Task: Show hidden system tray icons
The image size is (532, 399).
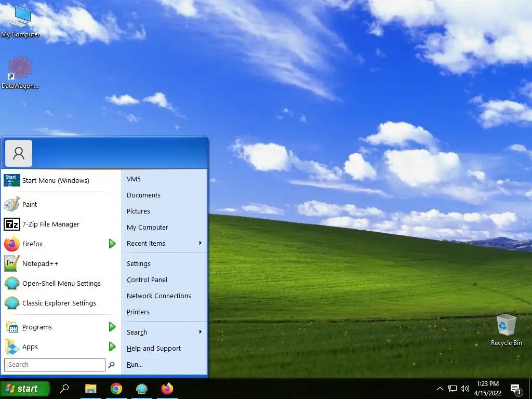Action: [x=440, y=389]
